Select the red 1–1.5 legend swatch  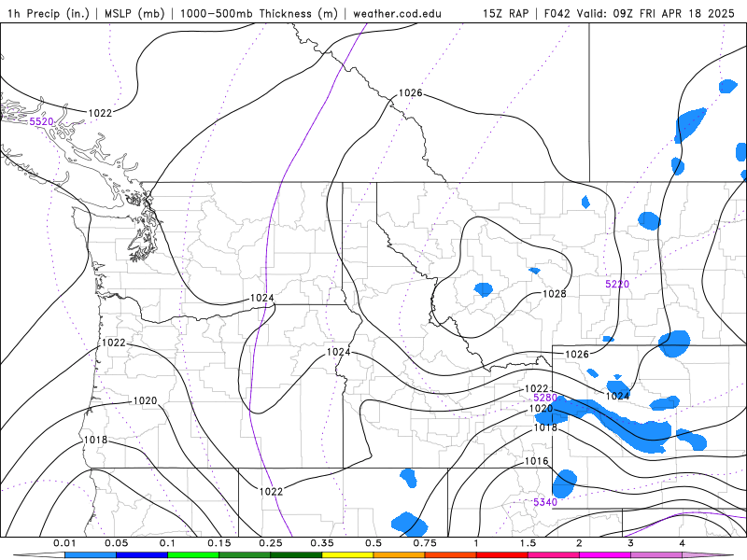tap(502, 555)
